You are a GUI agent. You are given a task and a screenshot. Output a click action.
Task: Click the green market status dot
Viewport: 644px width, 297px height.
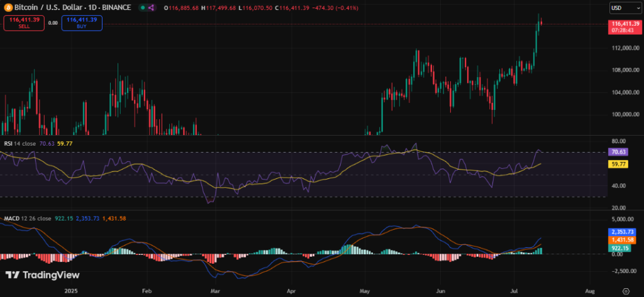(x=142, y=8)
